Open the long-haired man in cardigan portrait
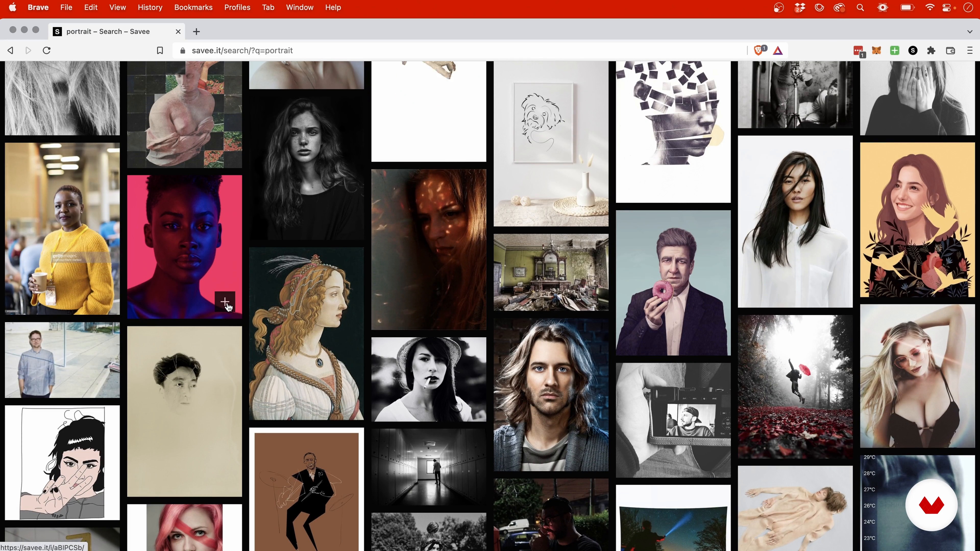980x551 pixels. pyautogui.click(x=551, y=394)
